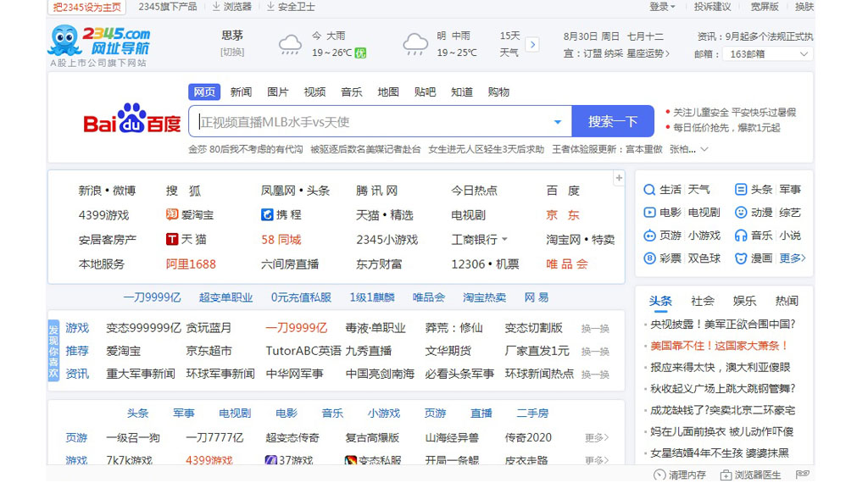The width and height of the screenshot is (868, 483).
Task: Open the search suggestions dropdown arrow
Action: tap(558, 122)
